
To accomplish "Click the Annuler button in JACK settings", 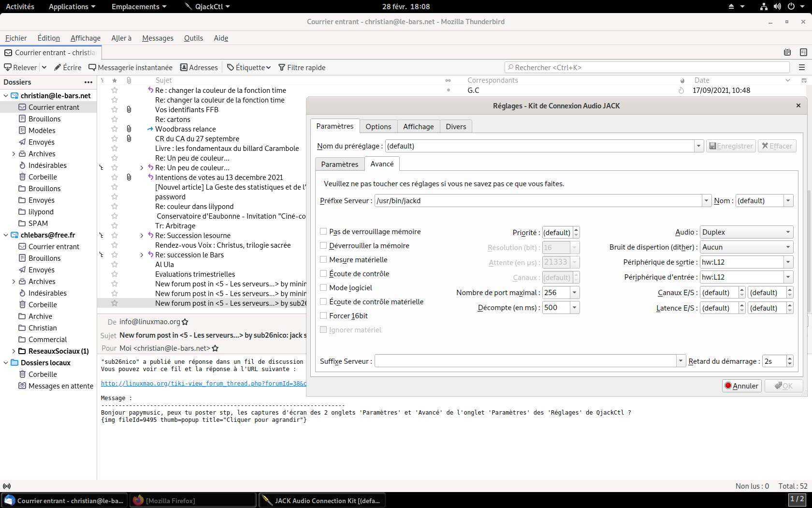I will pyautogui.click(x=741, y=386).
